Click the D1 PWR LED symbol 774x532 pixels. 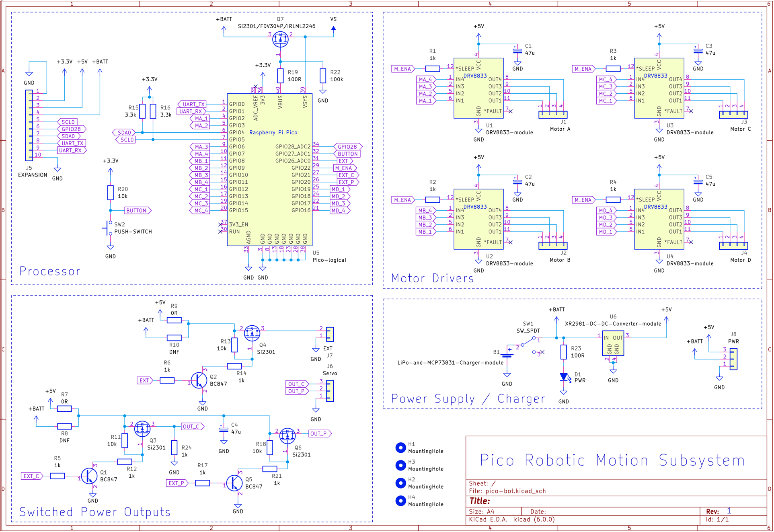[x=564, y=377]
